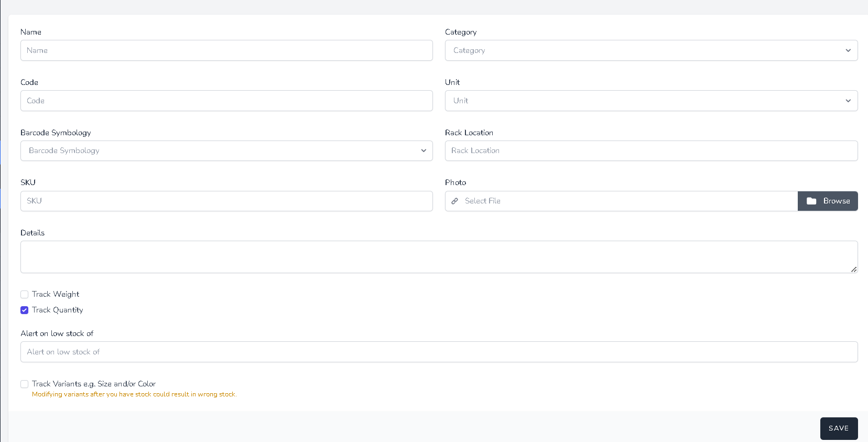Click into the Code text field

point(226,101)
